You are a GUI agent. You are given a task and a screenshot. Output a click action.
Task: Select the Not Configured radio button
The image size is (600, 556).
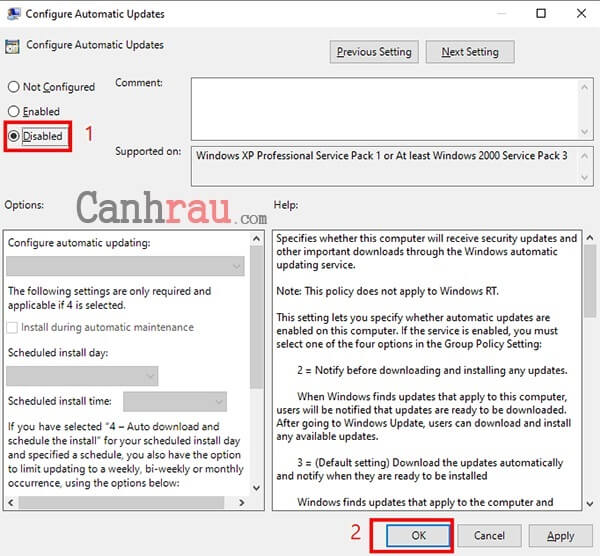coord(14,87)
